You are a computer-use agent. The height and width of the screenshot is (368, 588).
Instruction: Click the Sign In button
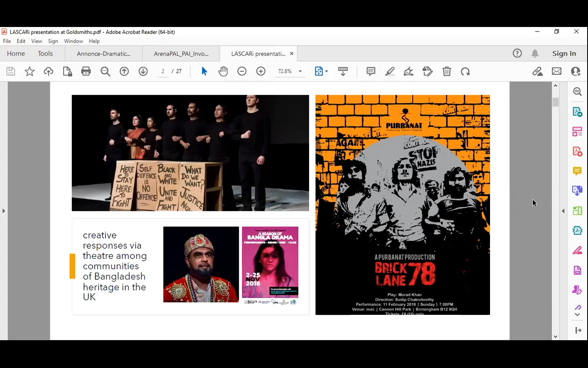[x=564, y=54]
